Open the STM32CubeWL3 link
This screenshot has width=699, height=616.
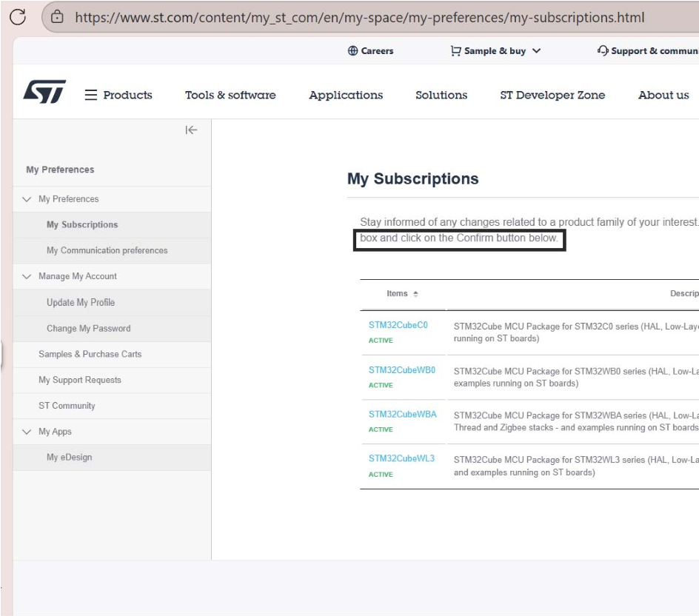[401, 458]
